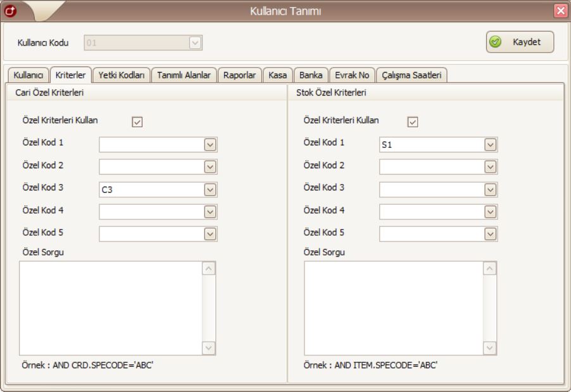
Task: Toggle Cari Özel Kriterleri Kullan checkbox
Action: tap(135, 122)
